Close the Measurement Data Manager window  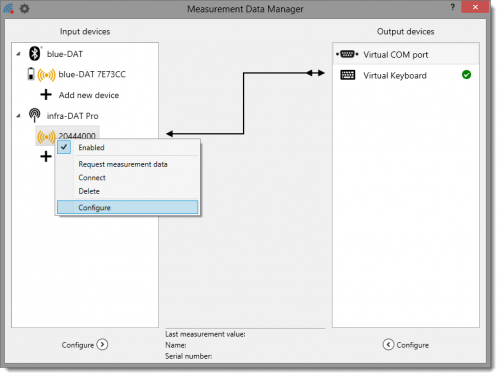point(475,7)
